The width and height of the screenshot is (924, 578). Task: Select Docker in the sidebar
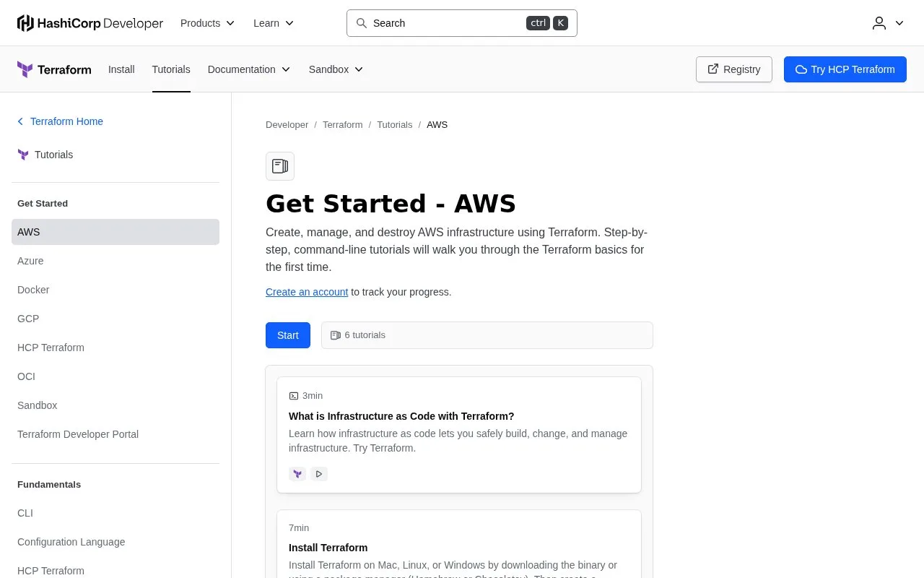pyautogui.click(x=115, y=290)
